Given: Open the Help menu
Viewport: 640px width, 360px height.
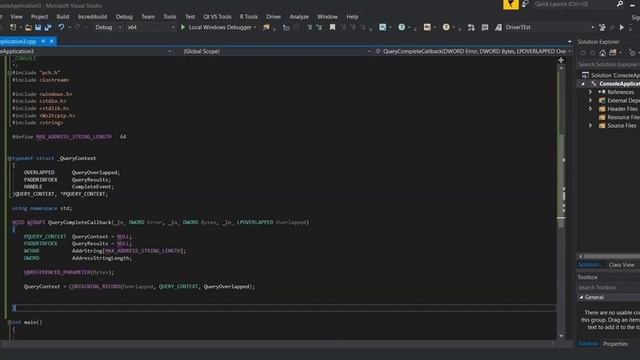Looking at the screenshot, I should point(352,17).
